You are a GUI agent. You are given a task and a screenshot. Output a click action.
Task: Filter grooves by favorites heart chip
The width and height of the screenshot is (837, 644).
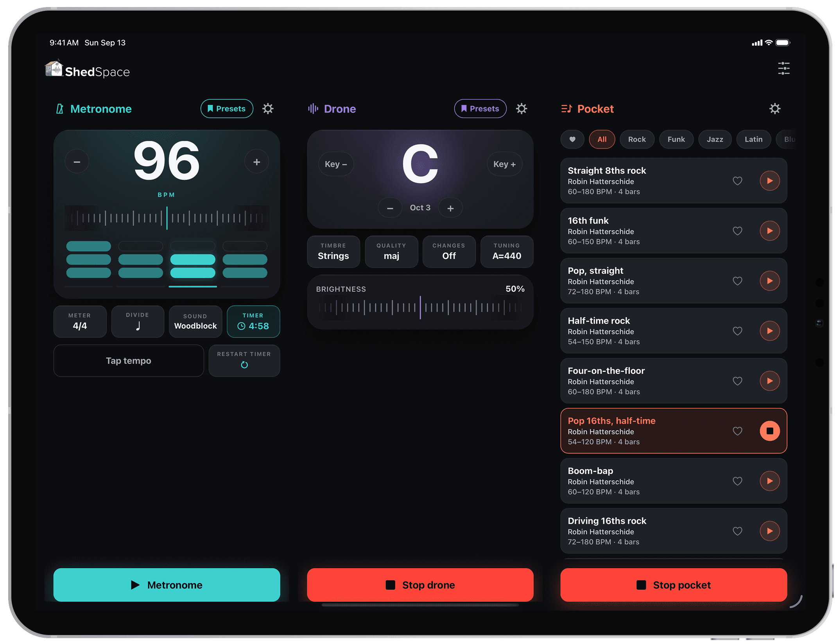[x=572, y=140]
